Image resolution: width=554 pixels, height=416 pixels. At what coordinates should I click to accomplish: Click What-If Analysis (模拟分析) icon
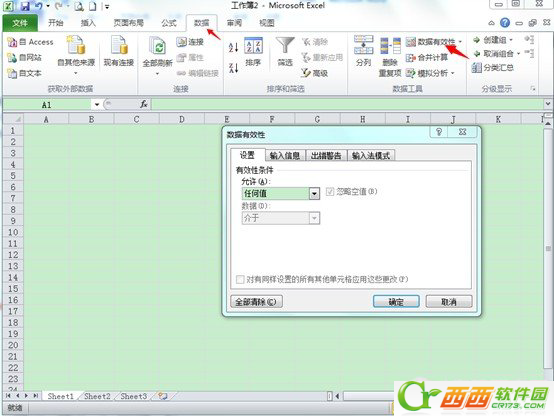click(411, 73)
